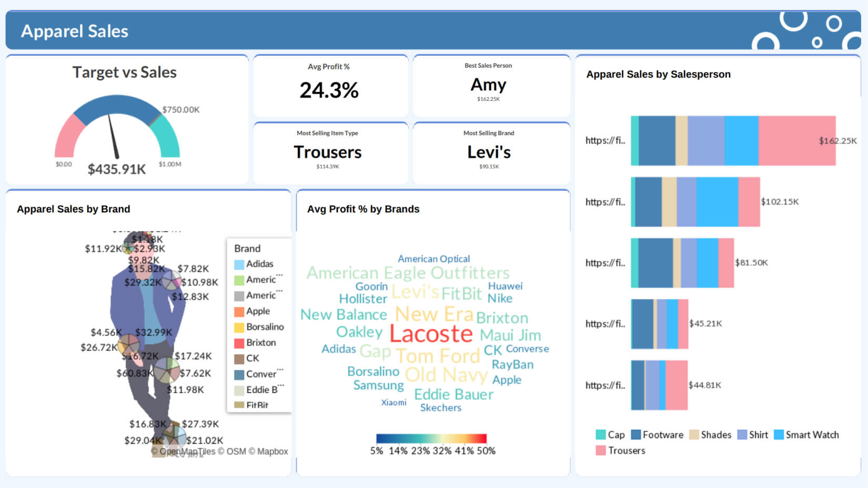
Task: Click the Adidas legend color swatch
Action: (239, 264)
